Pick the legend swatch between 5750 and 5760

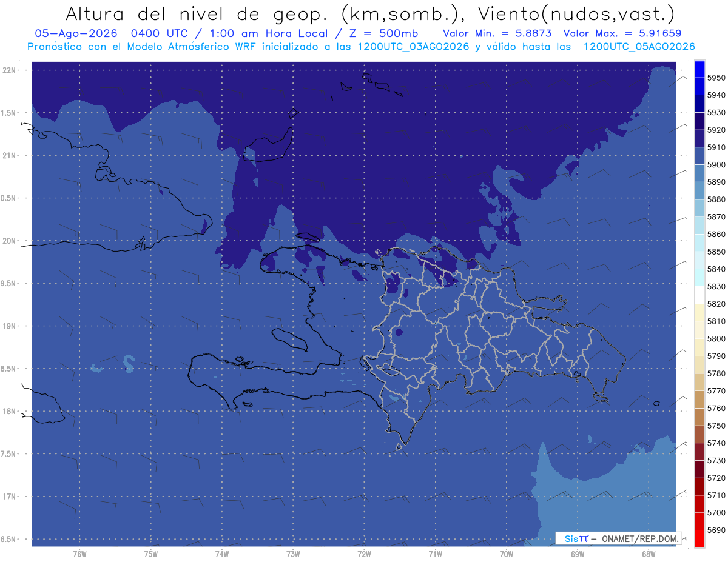click(699, 416)
